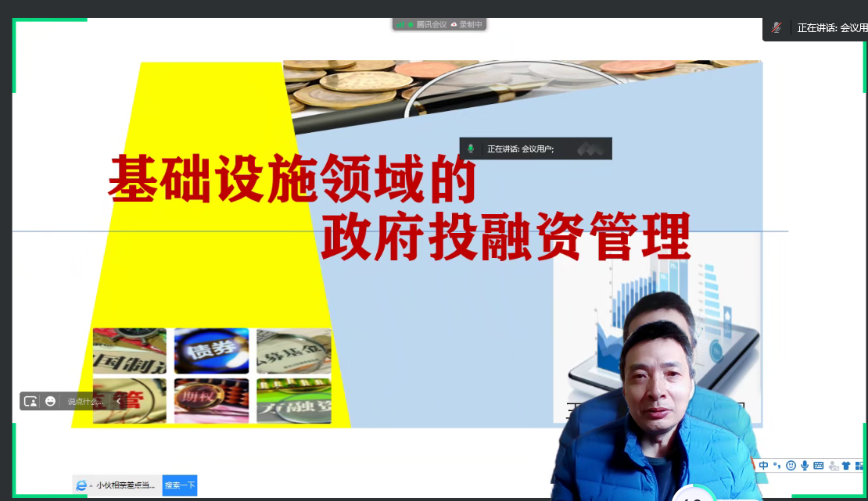Open the IME skin shirt icon
This screenshot has width=868, height=501.
846,465
